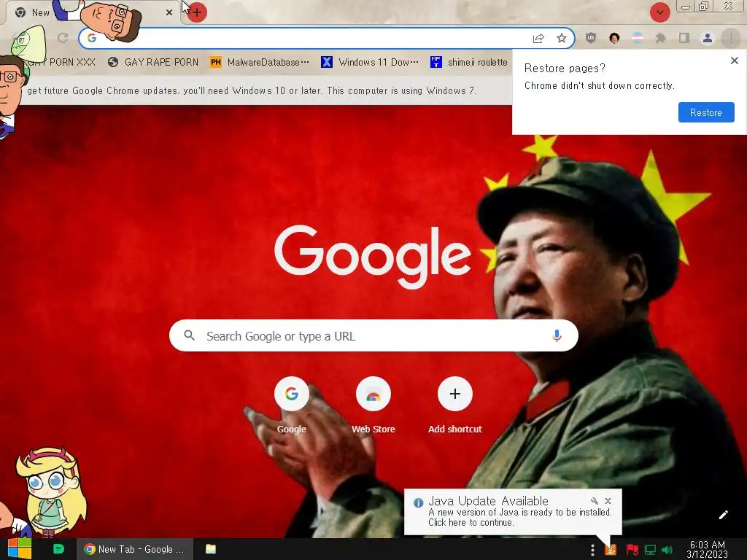
Task: Open the green chat app on taskbar
Action: pos(58,549)
